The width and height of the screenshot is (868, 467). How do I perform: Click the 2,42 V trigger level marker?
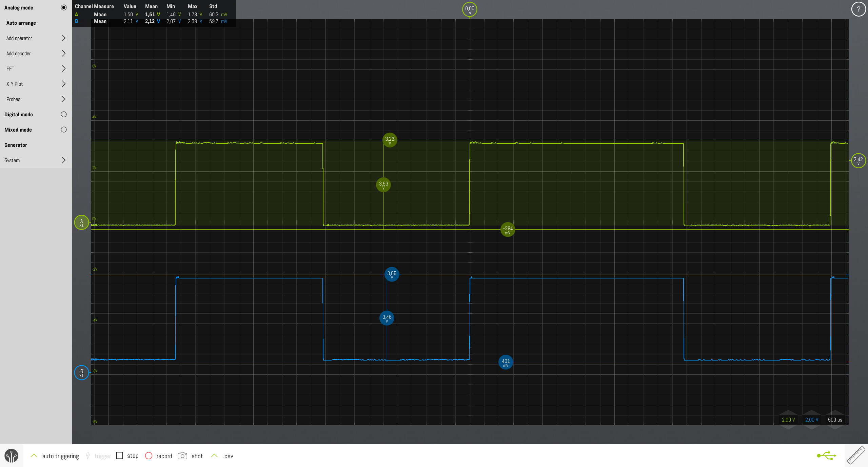[858, 160]
